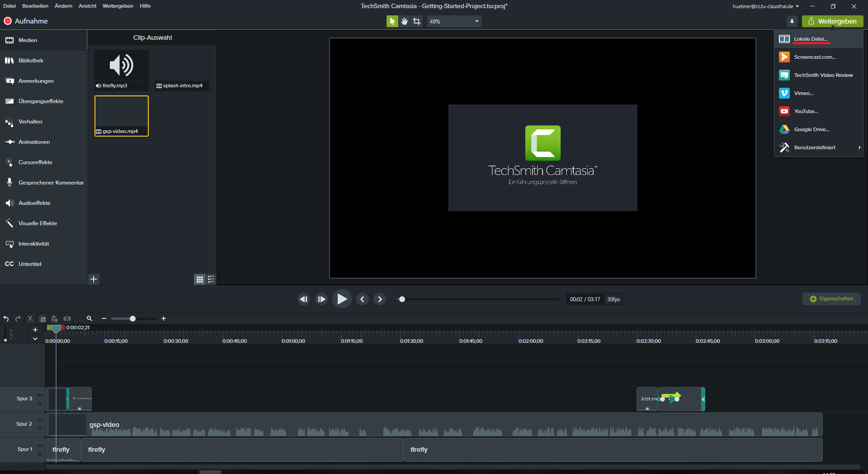Activate the hand pan tool

405,21
